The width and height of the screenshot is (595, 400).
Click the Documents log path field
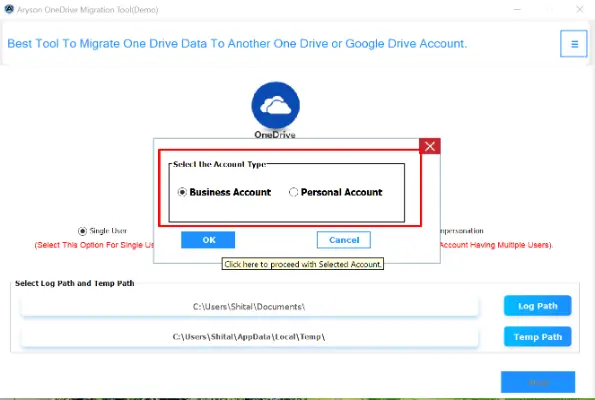pos(249,306)
